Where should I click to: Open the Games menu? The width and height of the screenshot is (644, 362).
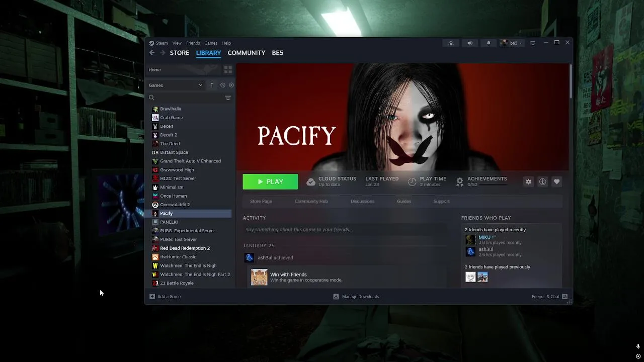(x=211, y=43)
